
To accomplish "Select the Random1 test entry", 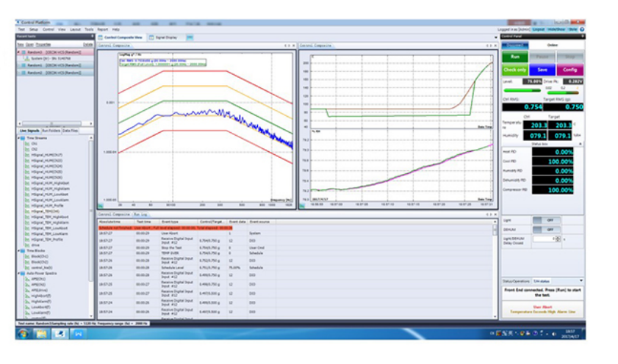I will pyautogui.click(x=55, y=65).
